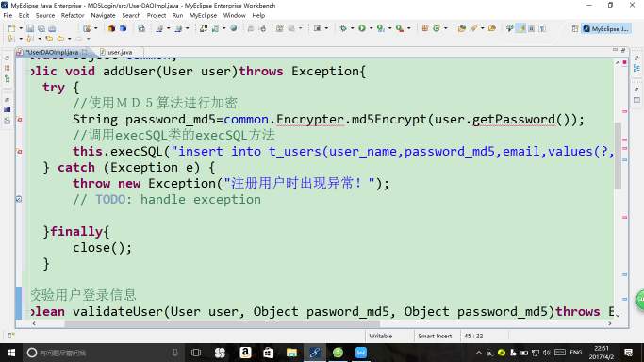Open the web browser globe icon

233,28
